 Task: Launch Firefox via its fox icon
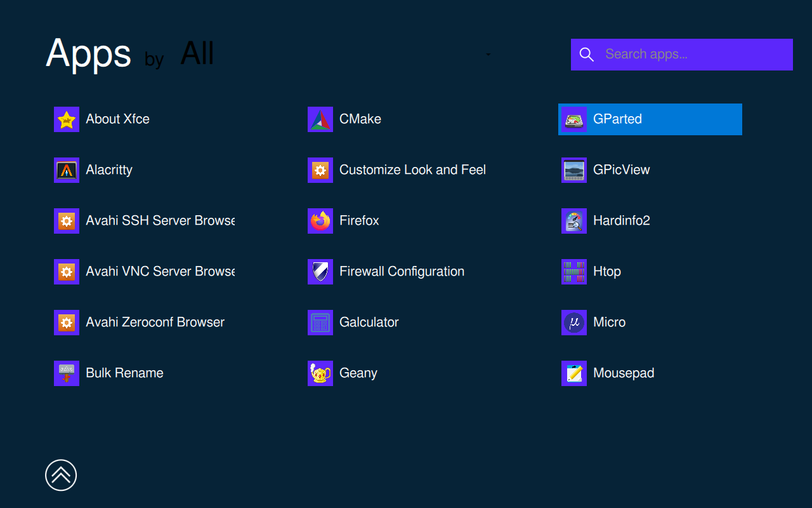[320, 221]
